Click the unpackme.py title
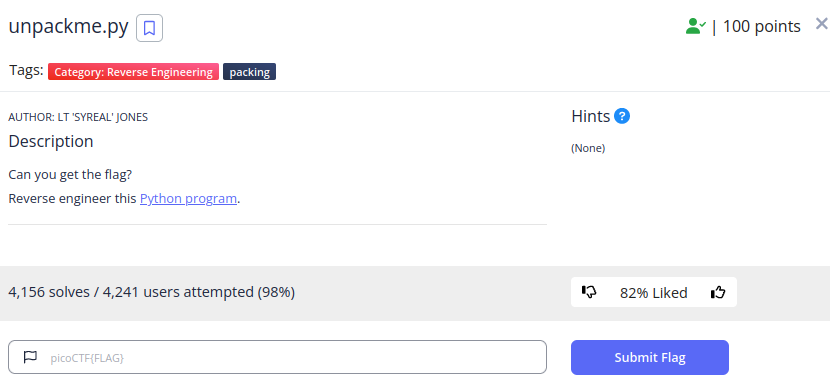 coord(68,27)
